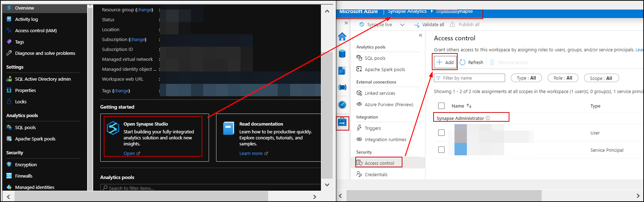Viewport: 644px width, 202px height.
Task: Click right arrow of portal horizontal scrollbar
Action: 315,196
